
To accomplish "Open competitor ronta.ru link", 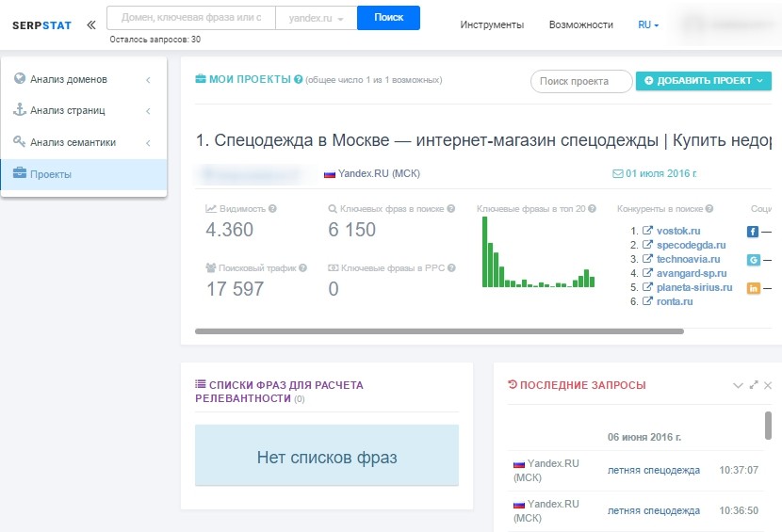I will (675, 301).
